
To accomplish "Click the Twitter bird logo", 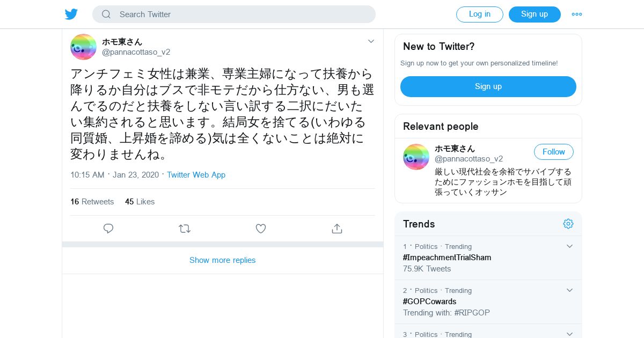I will [x=71, y=14].
